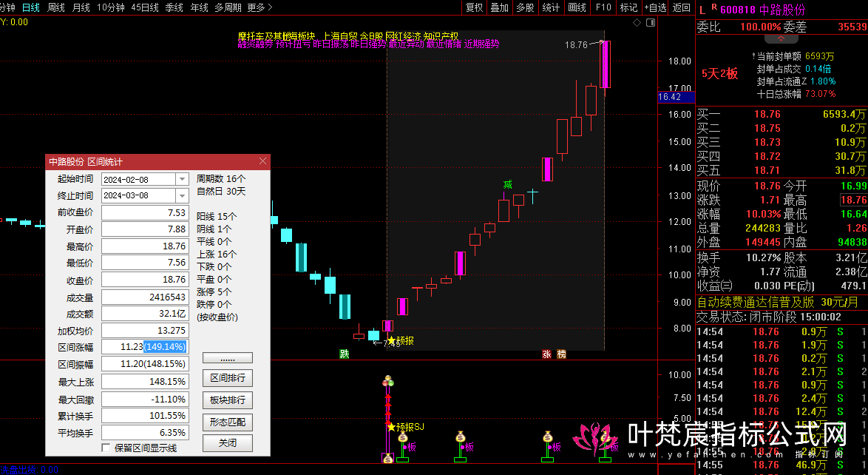Open the 起始时间 date dropdown
Screen dimensions: 868x475
pos(182,180)
